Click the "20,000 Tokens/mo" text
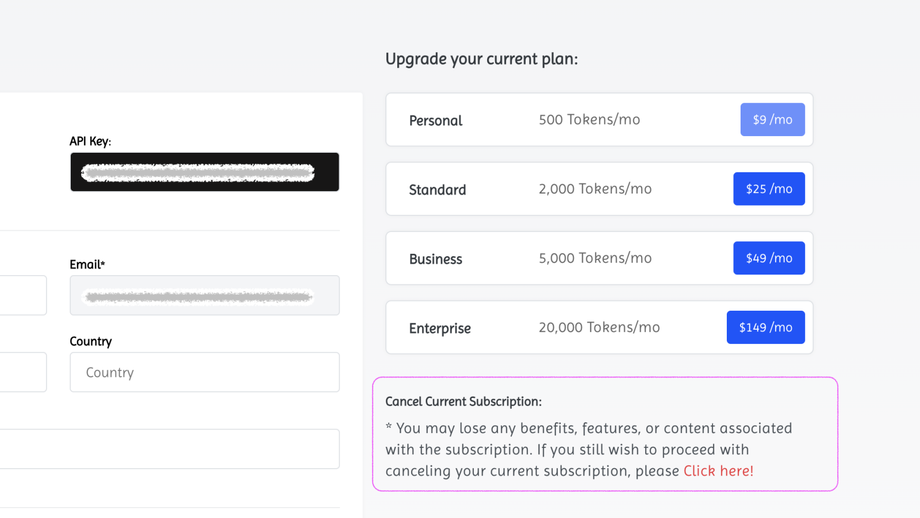 pos(599,327)
